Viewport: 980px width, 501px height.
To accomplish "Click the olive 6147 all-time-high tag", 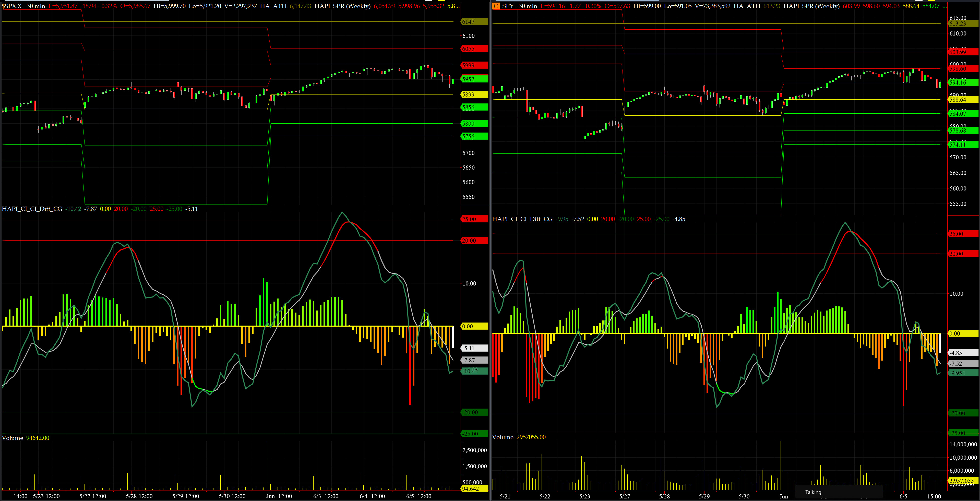I will [474, 22].
